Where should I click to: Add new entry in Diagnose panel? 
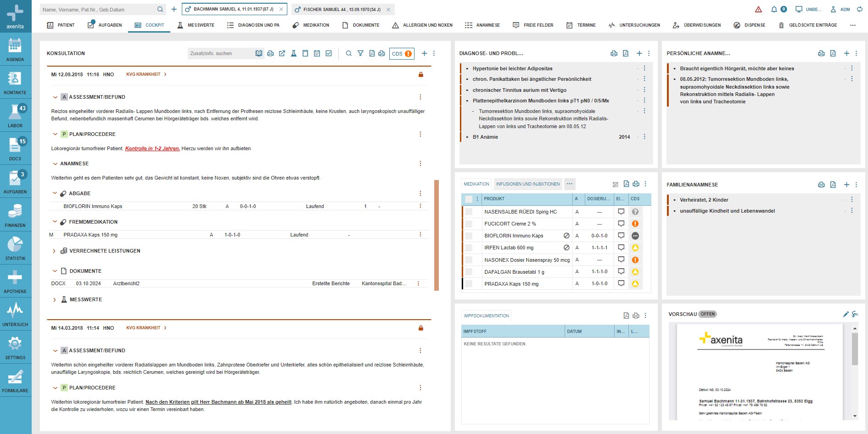(x=639, y=53)
